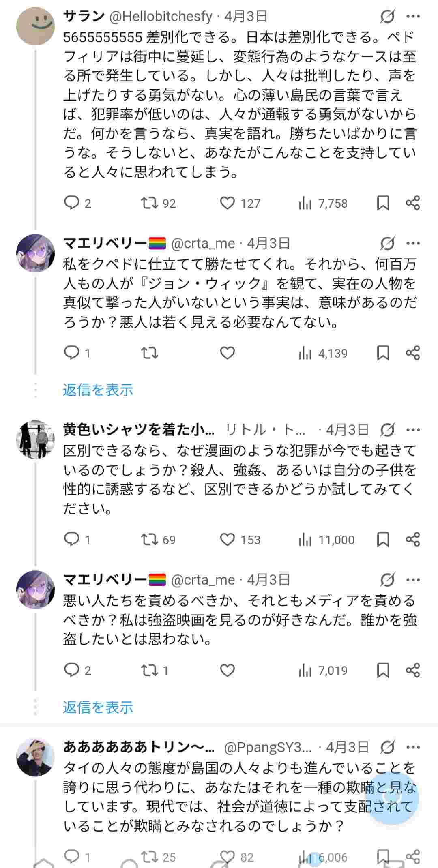Share the tweet with 11,000 views
This screenshot has width=438, height=868.
413,540
